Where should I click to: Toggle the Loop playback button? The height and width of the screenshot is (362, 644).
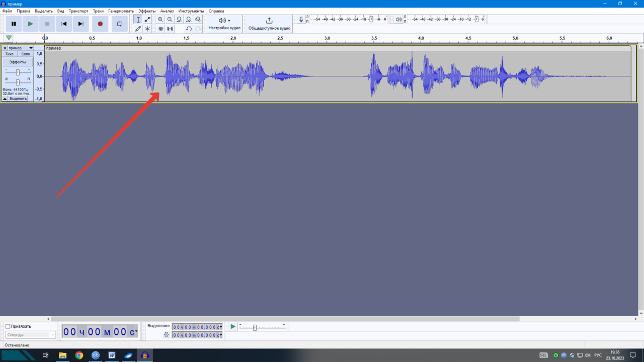click(x=120, y=24)
